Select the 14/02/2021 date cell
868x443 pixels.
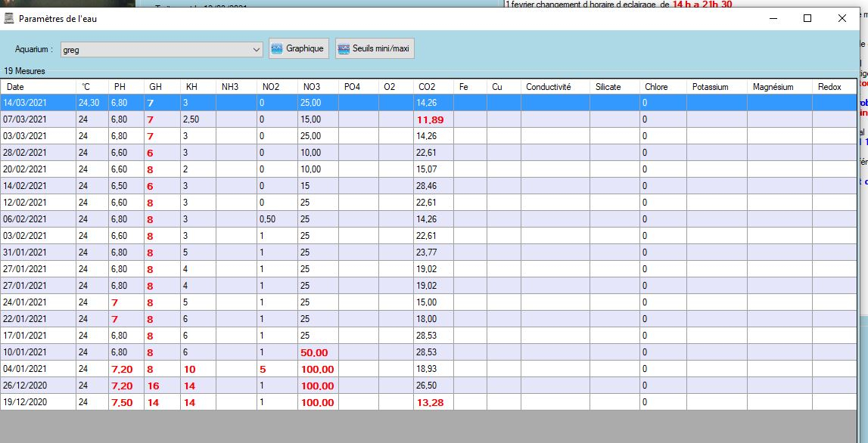point(38,186)
